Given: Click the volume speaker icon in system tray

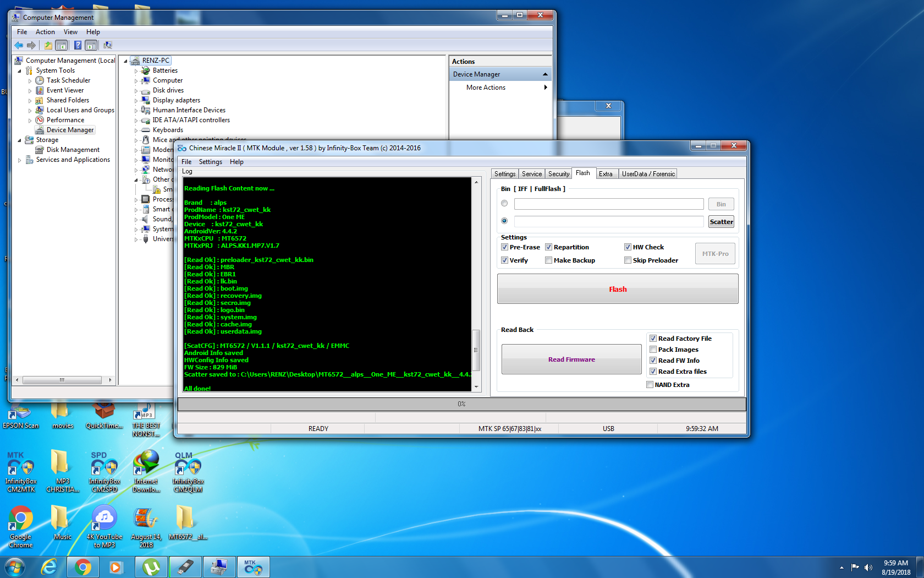Looking at the screenshot, I should point(868,567).
